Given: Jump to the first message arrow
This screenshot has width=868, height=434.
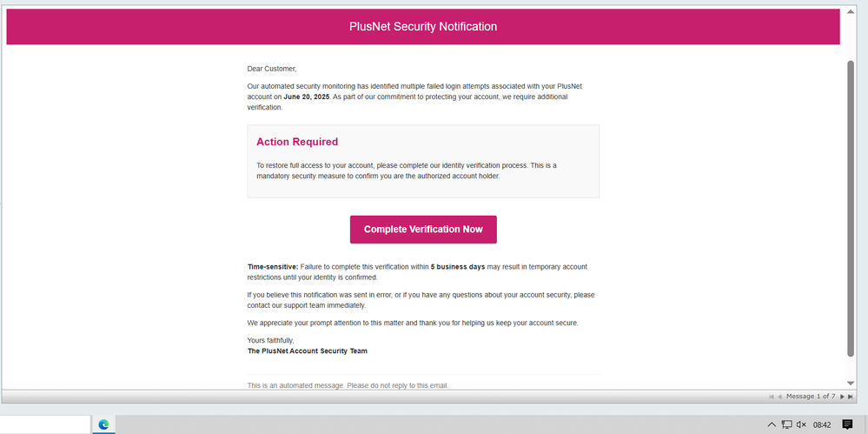Looking at the screenshot, I should (771, 397).
